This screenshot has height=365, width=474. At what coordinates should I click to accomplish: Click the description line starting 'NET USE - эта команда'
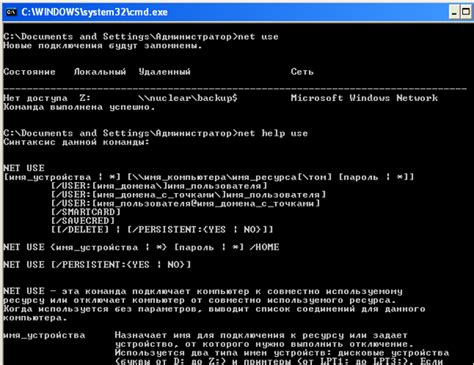pyautogui.click(x=203, y=291)
